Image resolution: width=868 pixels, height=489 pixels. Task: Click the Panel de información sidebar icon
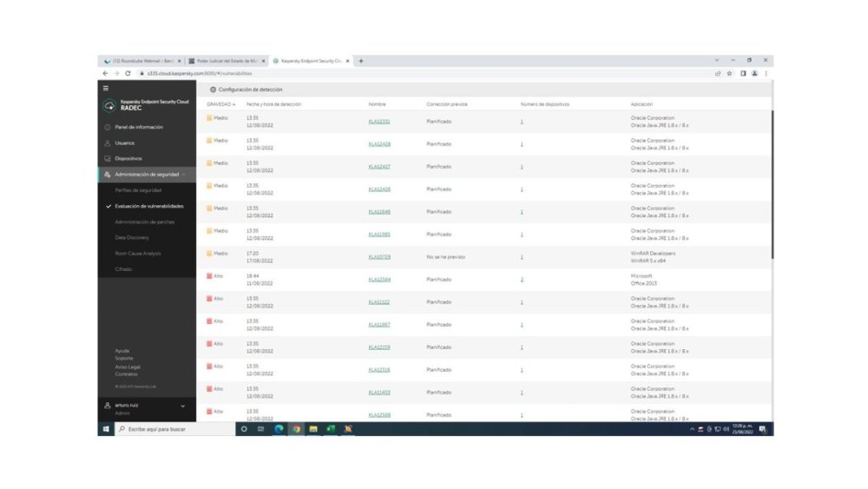click(108, 128)
